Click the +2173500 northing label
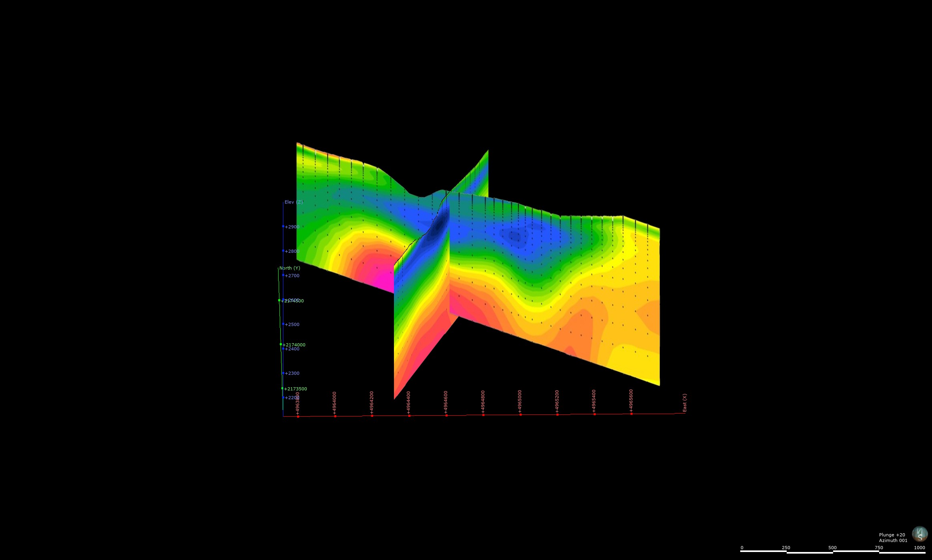The width and height of the screenshot is (932, 560). point(295,389)
